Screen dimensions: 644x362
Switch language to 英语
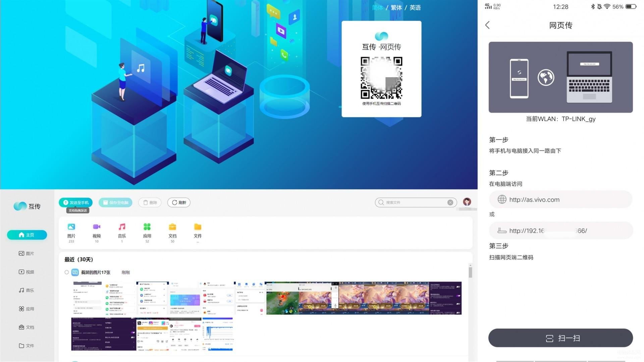pos(415,7)
